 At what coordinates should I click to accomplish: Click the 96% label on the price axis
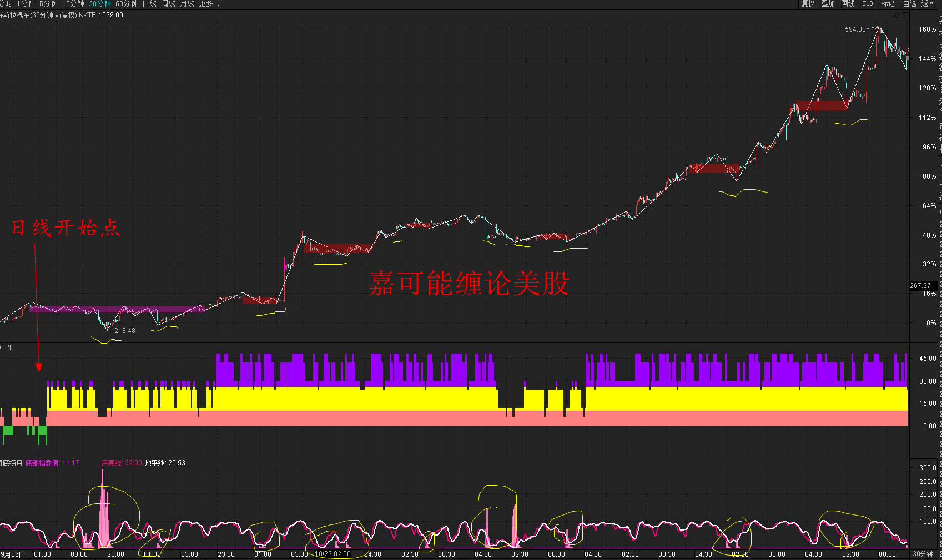[929, 147]
